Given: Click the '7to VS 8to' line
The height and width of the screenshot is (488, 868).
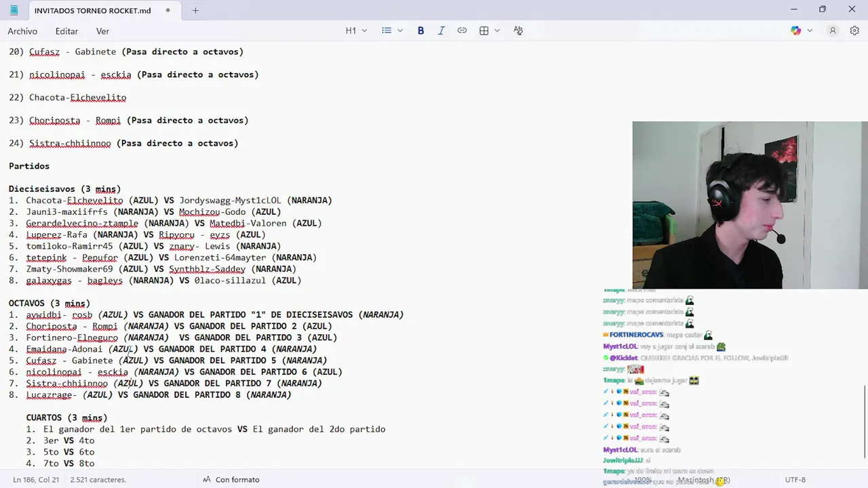Looking at the screenshot, I should click(68, 464).
